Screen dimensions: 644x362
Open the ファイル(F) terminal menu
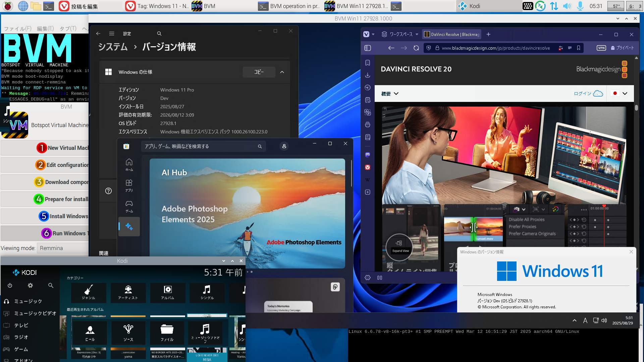[17, 28]
